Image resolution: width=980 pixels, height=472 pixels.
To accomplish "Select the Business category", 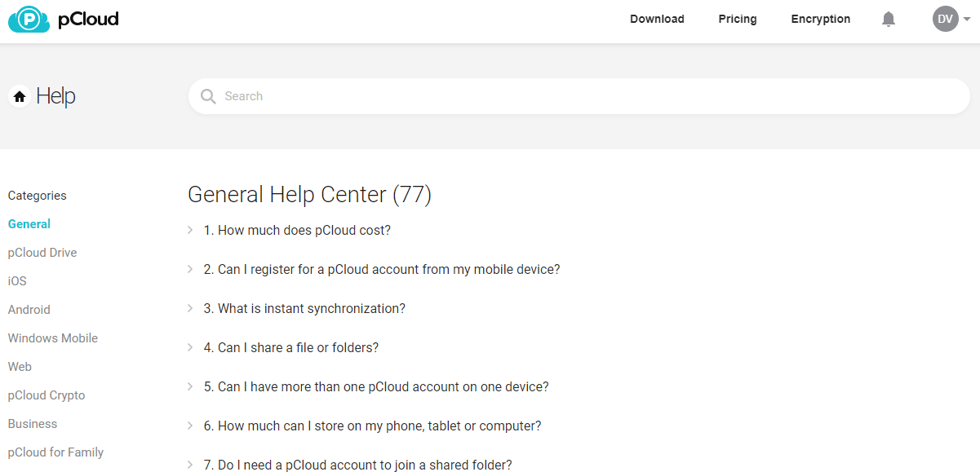I will tap(33, 424).
